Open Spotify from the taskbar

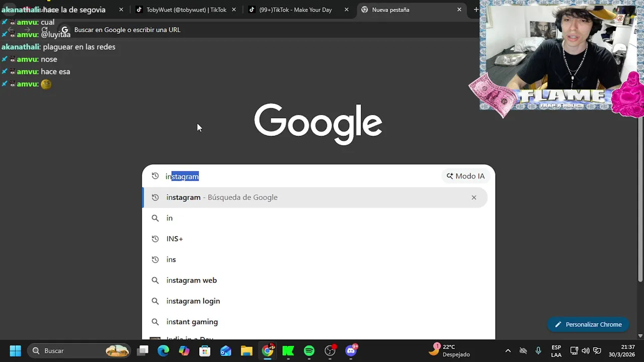(309, 350)
